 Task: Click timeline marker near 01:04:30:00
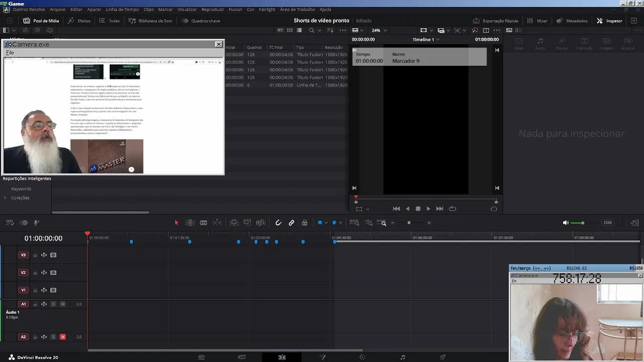tap(335, 242)
